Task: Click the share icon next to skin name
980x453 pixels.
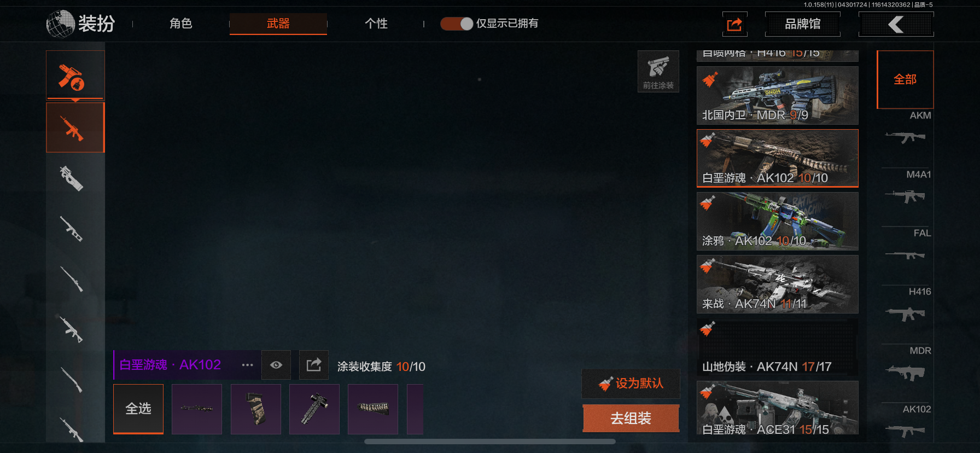Action: (x=314, y=365)
